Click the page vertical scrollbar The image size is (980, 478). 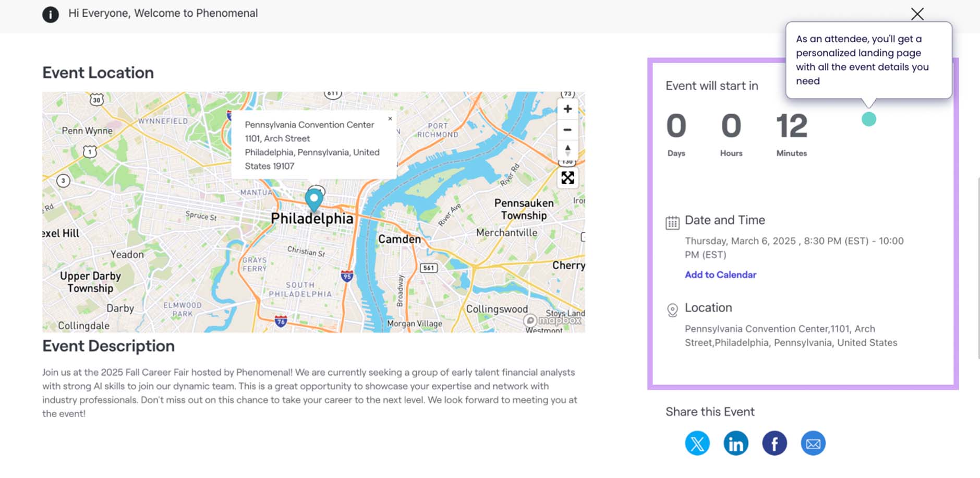[978, 267]
